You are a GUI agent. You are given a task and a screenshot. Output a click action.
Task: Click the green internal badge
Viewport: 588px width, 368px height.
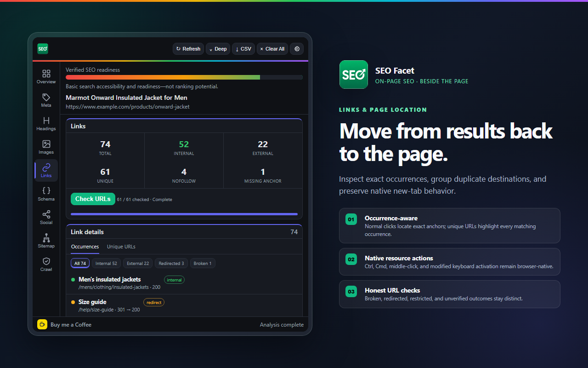175,280
